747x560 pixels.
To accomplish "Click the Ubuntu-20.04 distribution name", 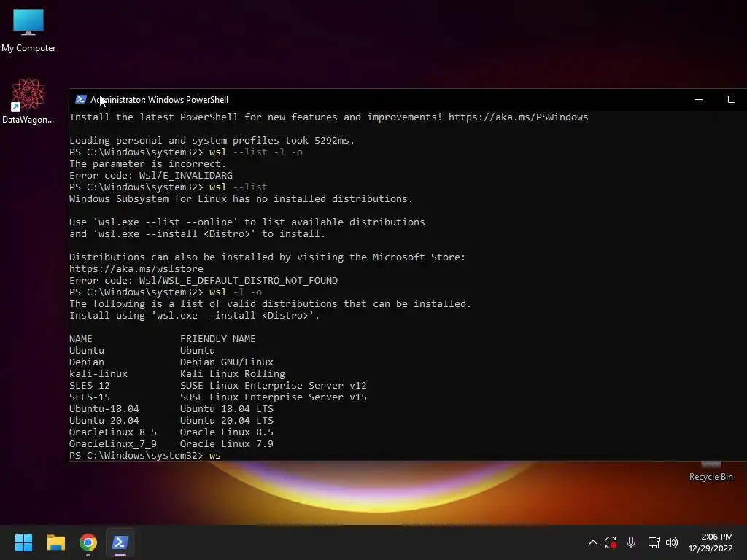I will [104, 421].
